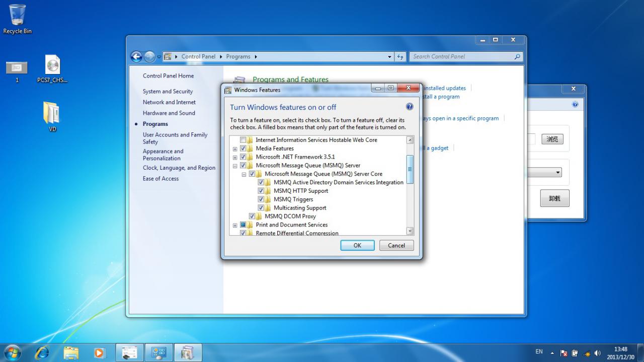Open Windows Media Player from taskbar
This screenshot has width=644, height=362.
tap(100, 352)
